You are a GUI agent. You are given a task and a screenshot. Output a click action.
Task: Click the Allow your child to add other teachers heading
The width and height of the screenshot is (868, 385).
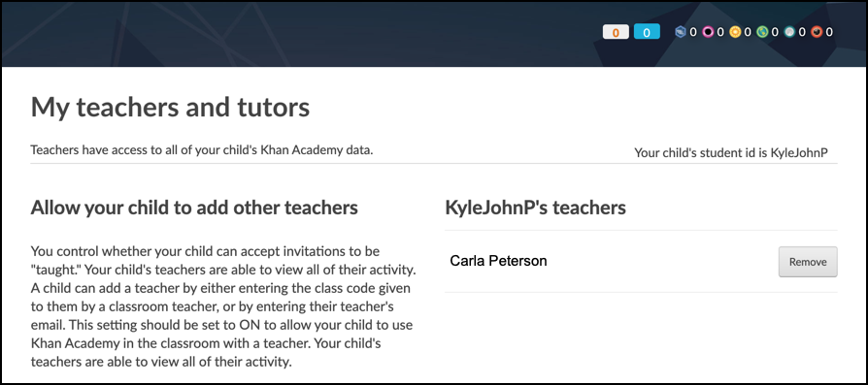tap(194, 208)
